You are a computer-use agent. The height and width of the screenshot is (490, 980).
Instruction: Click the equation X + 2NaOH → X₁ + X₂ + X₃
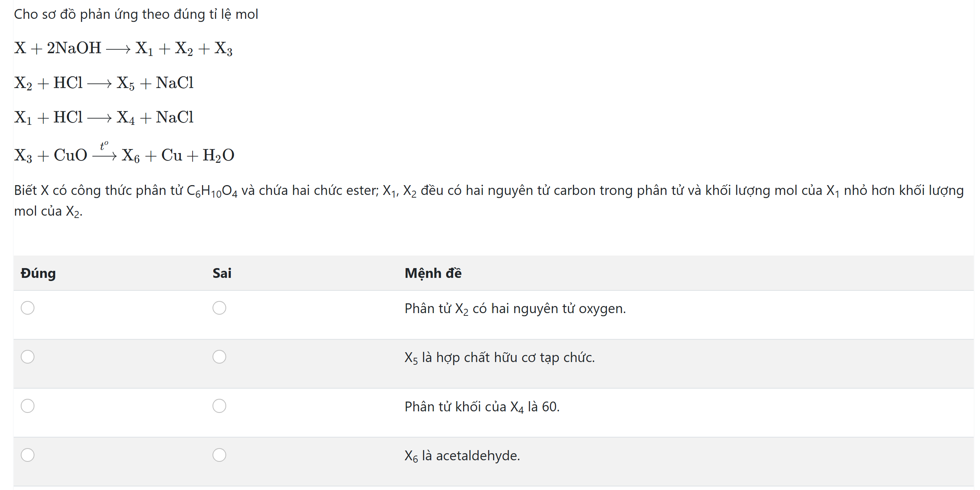(x=123, y=49)
